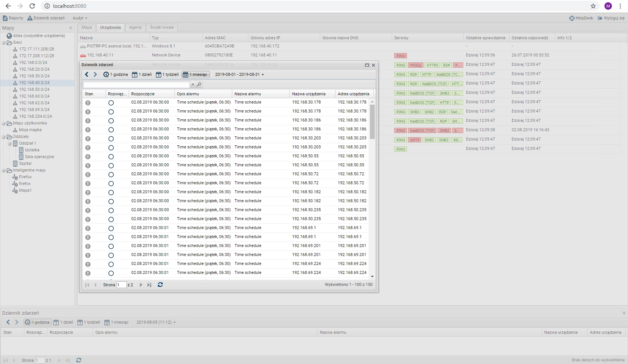628x364 pixels.
Task: Open Raporty from the top toolbar
Action: click(x=13, y=18)
